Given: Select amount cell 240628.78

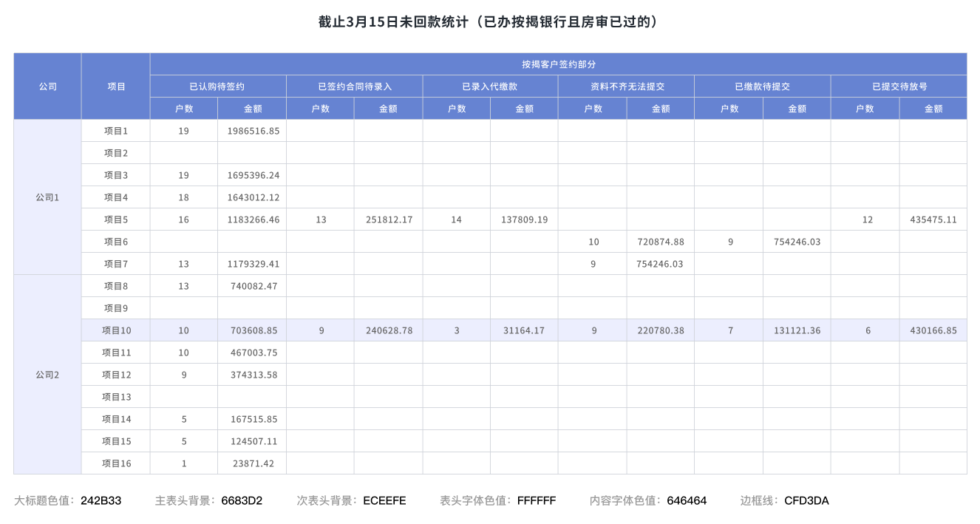Looking at the screenshot, I should click(x=389, y=330).
